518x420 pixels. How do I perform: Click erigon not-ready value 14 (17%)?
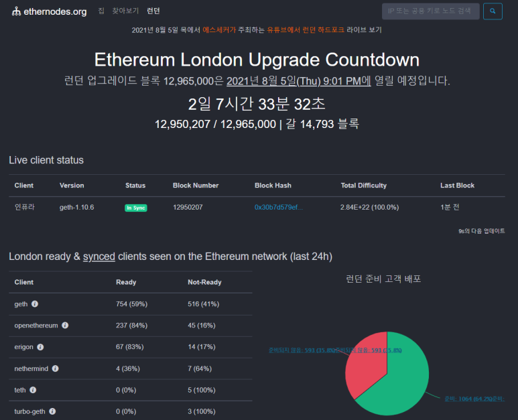tap(202, 347)
